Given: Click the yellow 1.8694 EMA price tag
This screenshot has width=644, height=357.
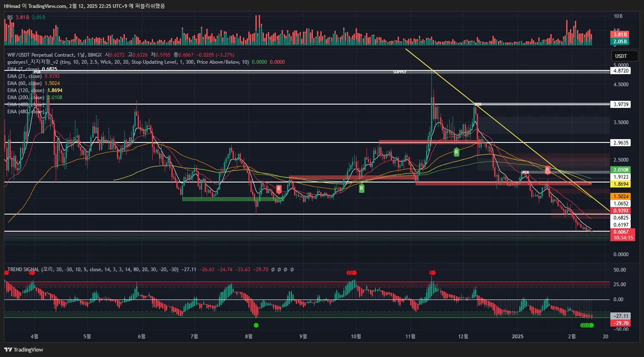Looking at the screenshot, I should click(x=621, y=184).
